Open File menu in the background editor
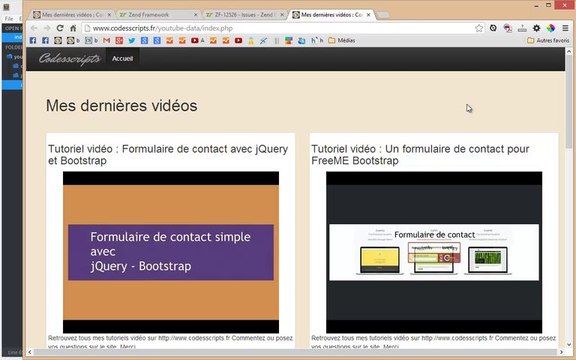Screen dimensions: 576x360 coord(9,18)
